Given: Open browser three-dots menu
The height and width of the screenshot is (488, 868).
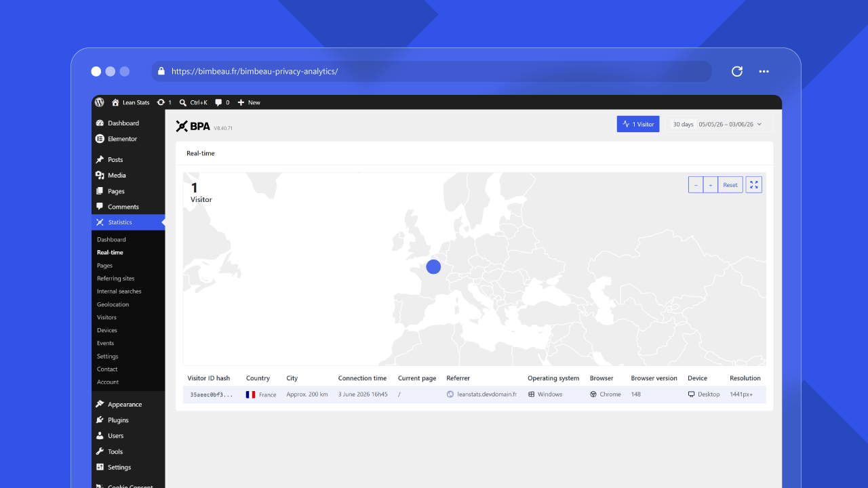Looking at the screenshot, I should [764, 71].
